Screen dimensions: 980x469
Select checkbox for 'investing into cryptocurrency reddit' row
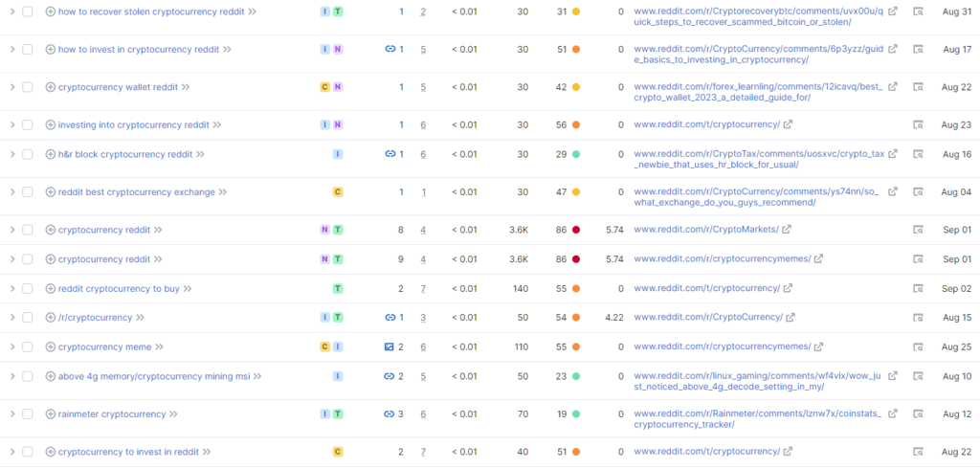[x=28, y=124]
